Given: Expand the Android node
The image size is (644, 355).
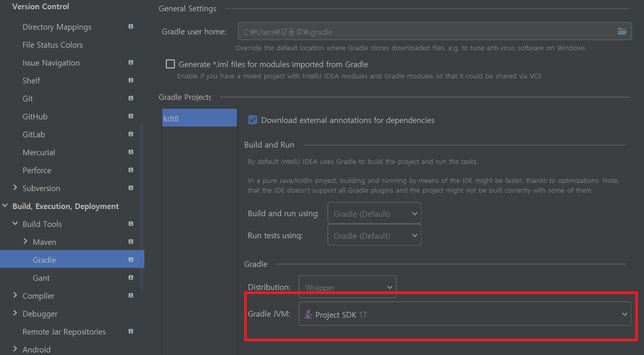Looking at the screenshot, I should click(15, 349).
